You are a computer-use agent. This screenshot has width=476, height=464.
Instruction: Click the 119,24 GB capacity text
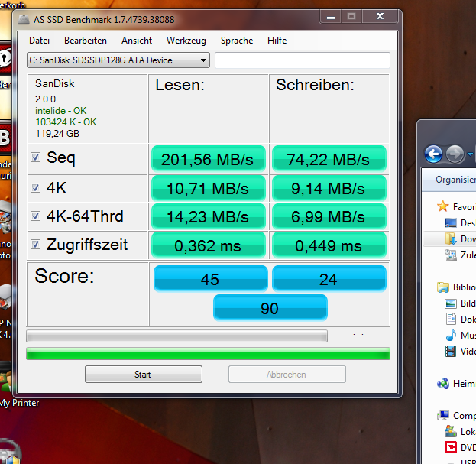pyautogui.click(x=57, y=134)
